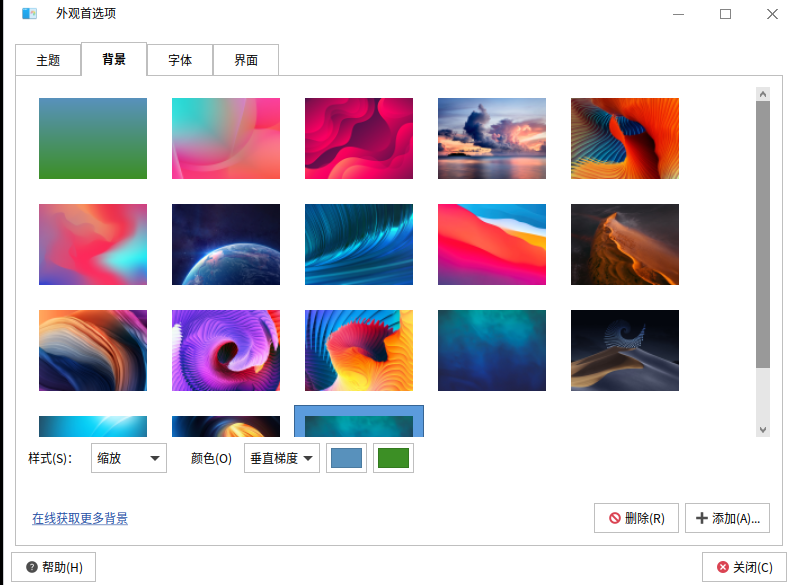Click the 删除(R) button

(x=636, y=518)
